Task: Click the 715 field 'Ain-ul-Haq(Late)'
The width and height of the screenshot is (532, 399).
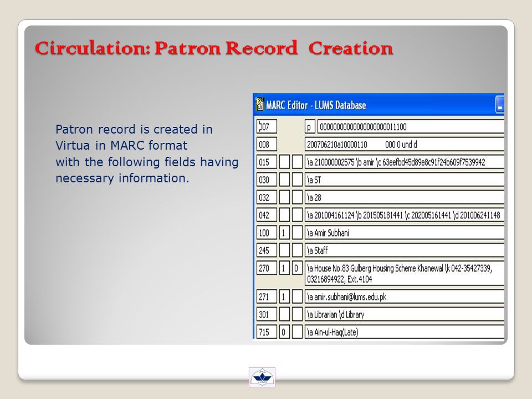Action: (x=405, y=331)
